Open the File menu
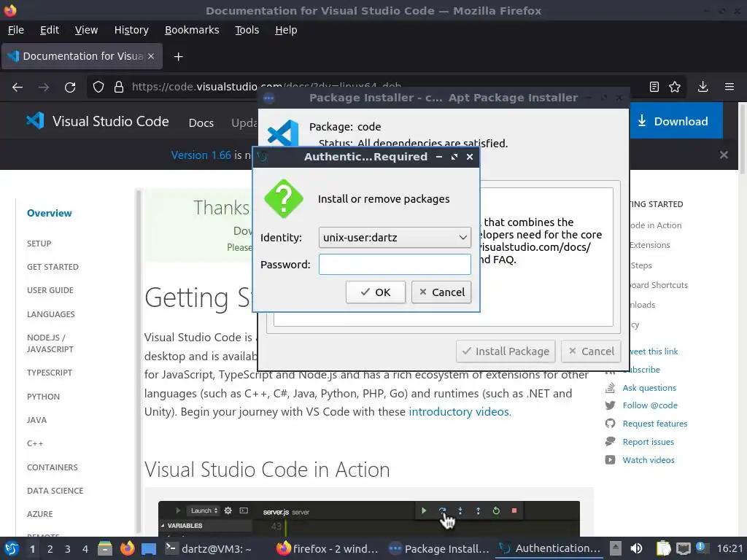This screenshot has width=747, height=560. 16,30
